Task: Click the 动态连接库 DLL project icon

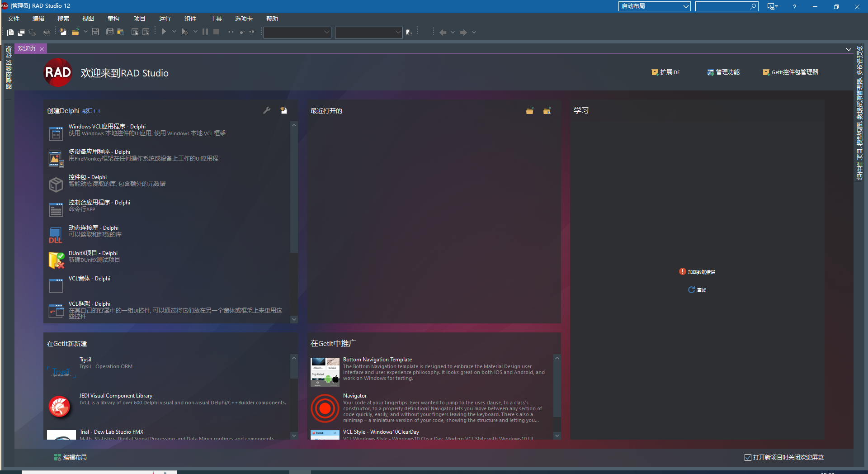Action: [x=56, y=235]
